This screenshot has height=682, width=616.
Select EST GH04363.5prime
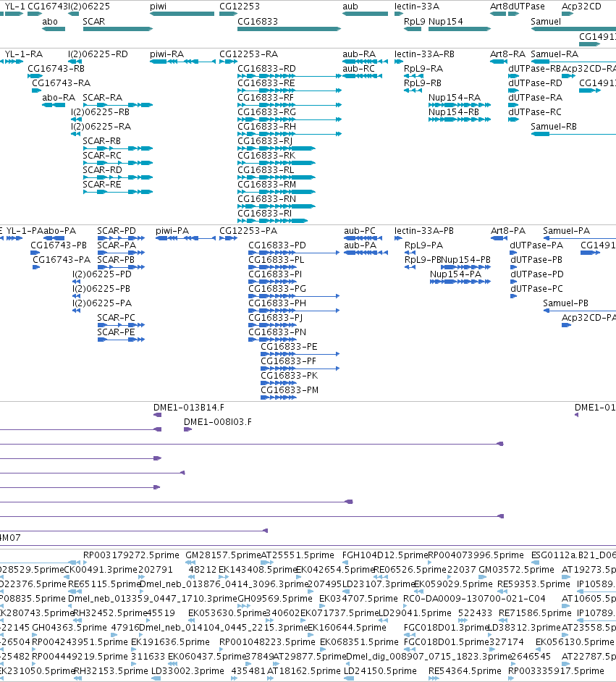click(x=69, y=628)
